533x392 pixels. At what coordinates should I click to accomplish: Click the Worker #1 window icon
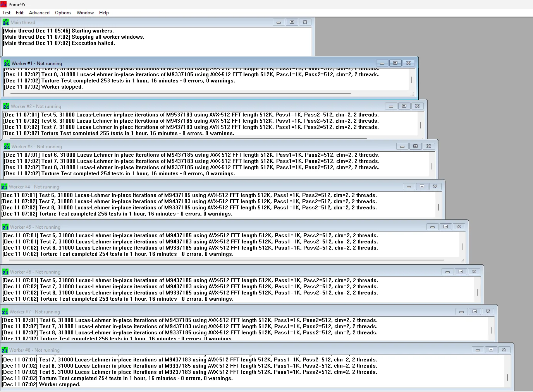pyautogui.click(x=7, y=63)
